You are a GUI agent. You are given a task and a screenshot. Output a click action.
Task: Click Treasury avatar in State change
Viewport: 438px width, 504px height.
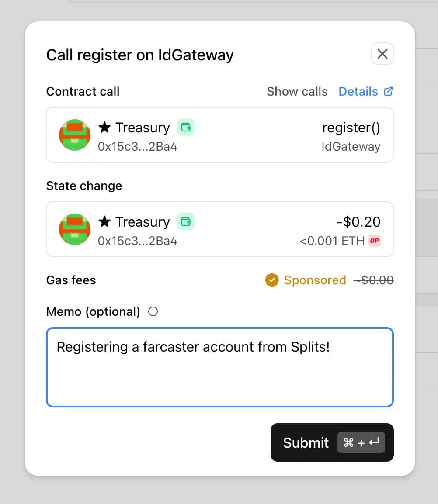[x=75, y=229]
